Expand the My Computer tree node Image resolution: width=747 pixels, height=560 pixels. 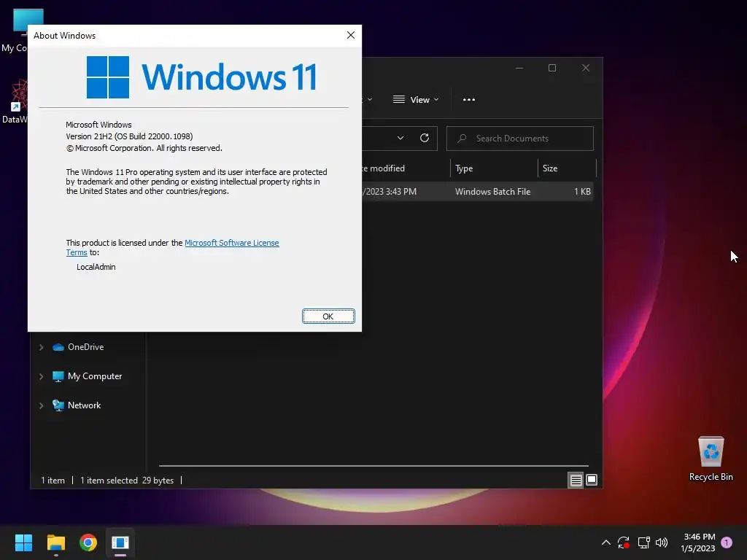tap(42, 376)
